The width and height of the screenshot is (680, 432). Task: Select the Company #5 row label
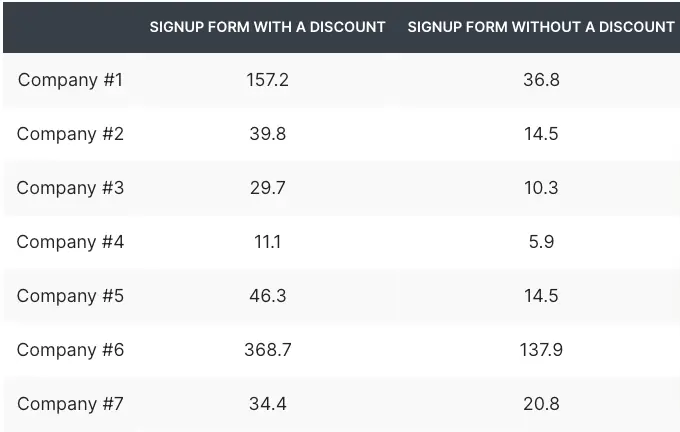click(x=70, y=296)
